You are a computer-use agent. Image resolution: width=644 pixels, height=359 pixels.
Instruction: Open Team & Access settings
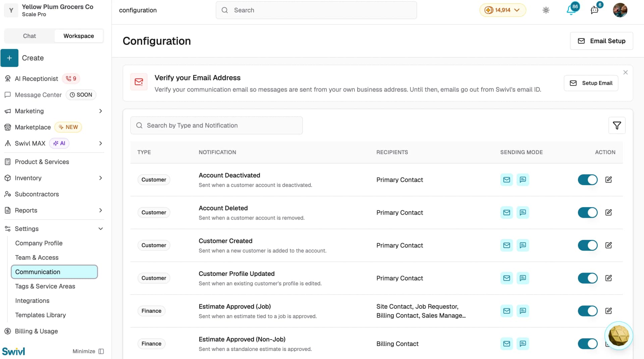pos(37,257)
